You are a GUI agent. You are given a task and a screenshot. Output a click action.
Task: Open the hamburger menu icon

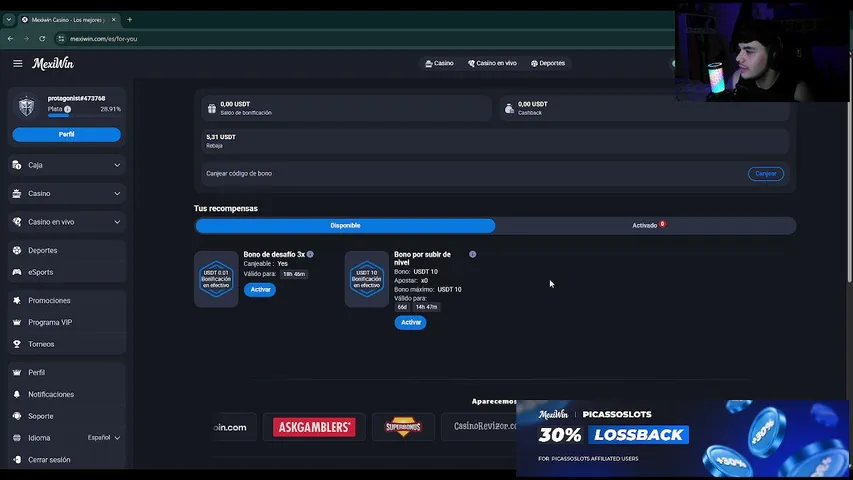coord(17,64)
